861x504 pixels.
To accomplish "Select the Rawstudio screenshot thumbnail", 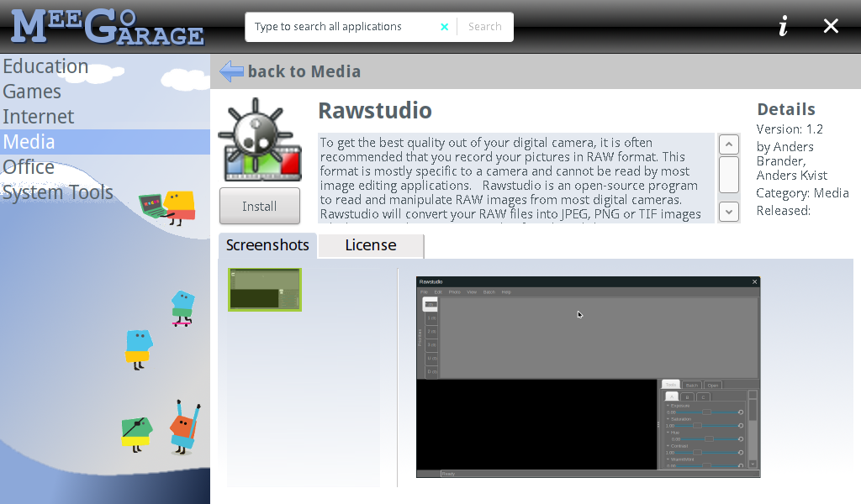I will 265,290.
